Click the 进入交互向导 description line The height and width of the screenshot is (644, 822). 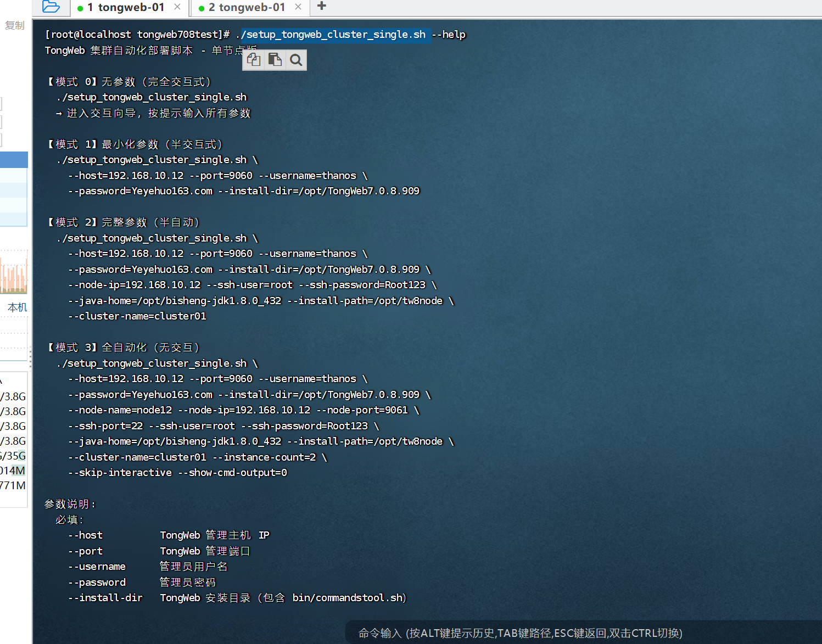[153, 113]
